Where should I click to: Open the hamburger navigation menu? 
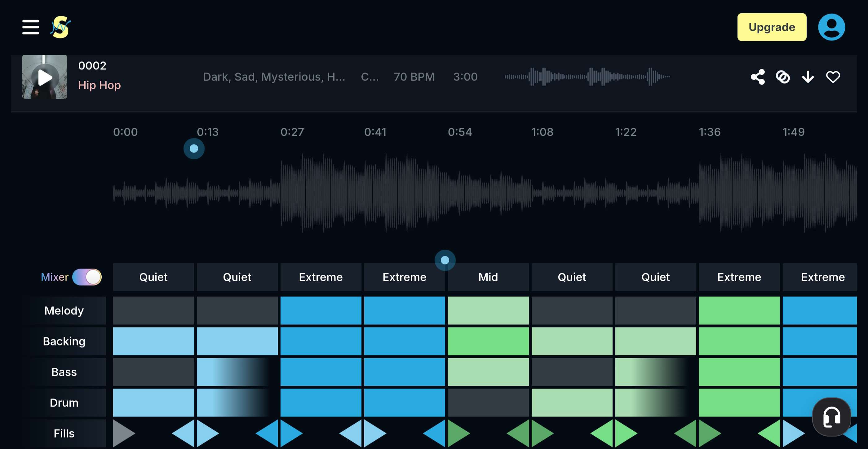[x=30, y=27]
